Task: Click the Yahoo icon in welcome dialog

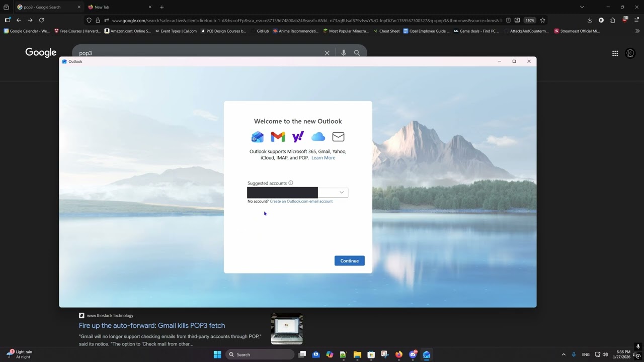Action: (298, 137)
